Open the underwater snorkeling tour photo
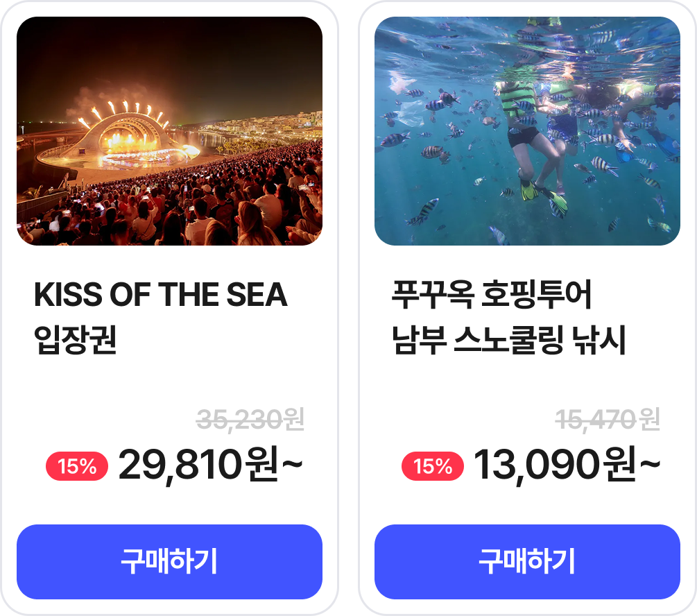Screen dimensions: 697x616 click(x=527, y=130)
